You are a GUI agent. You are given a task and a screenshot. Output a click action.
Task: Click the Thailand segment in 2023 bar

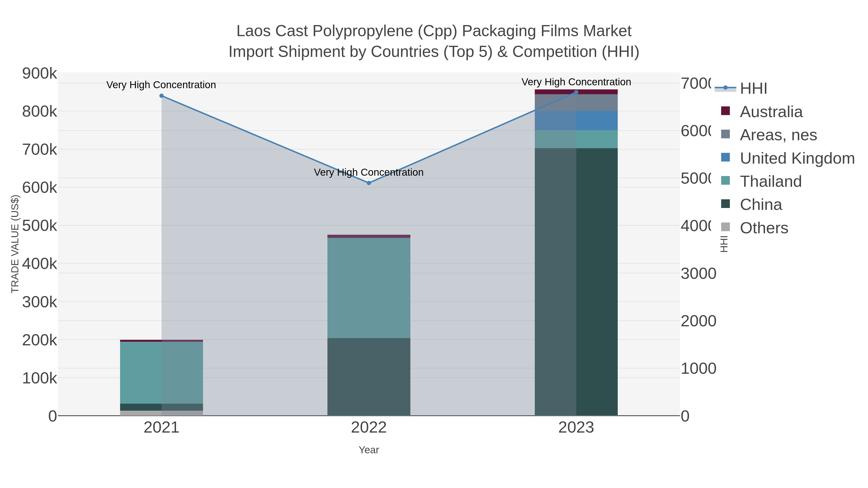click(576, 139)
